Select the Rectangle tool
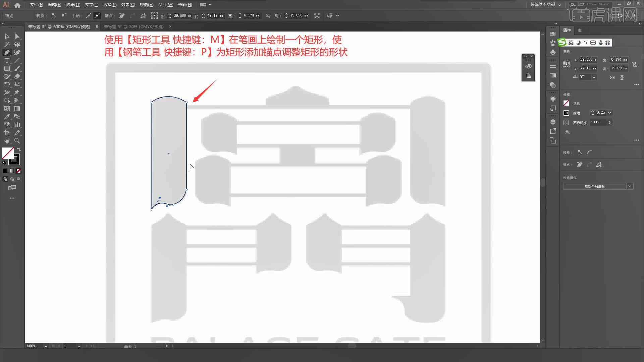Image resolution: width=644 pixels, height=362 pixels. [6, 68]
